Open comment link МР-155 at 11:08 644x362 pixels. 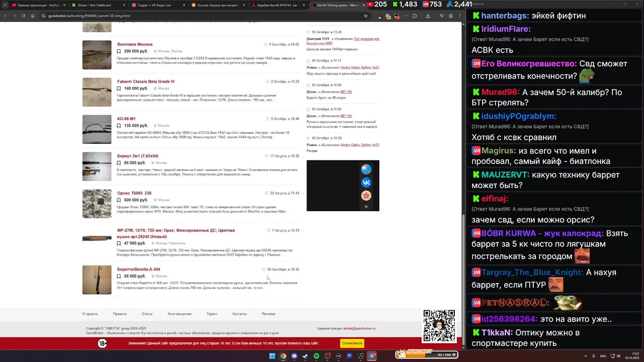coord(346,116)
